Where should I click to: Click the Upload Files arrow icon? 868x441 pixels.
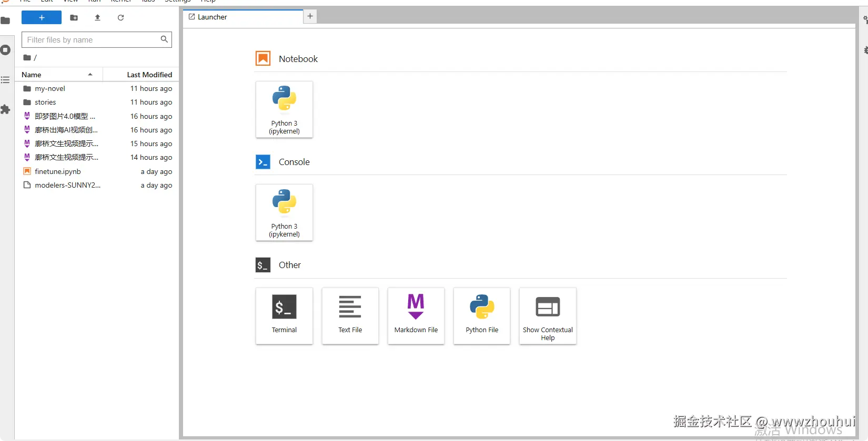(97, 17)
